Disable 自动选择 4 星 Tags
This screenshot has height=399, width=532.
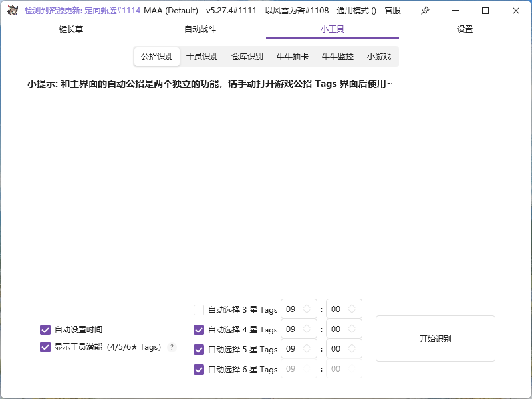pyautogui.click(x=198, y=329)
